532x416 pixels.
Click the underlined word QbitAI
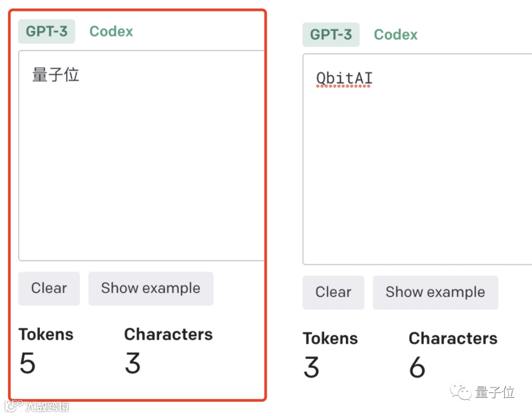pos(344,78)
